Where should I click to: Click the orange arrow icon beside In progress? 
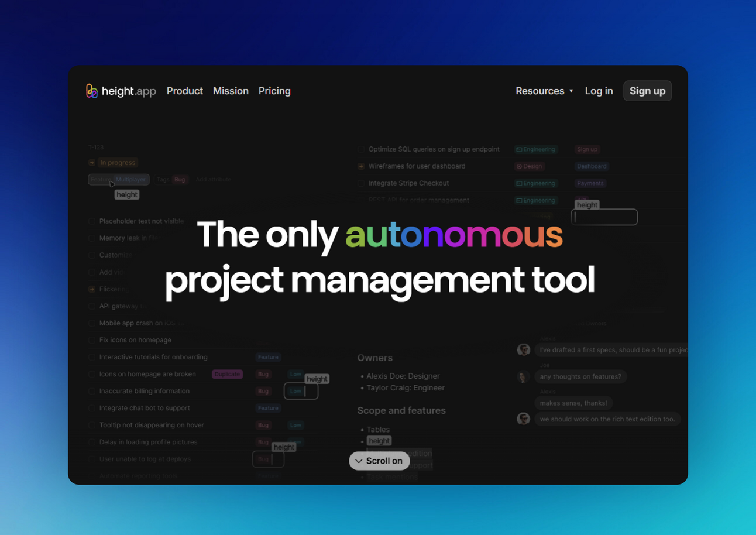[x=92, y=162]
